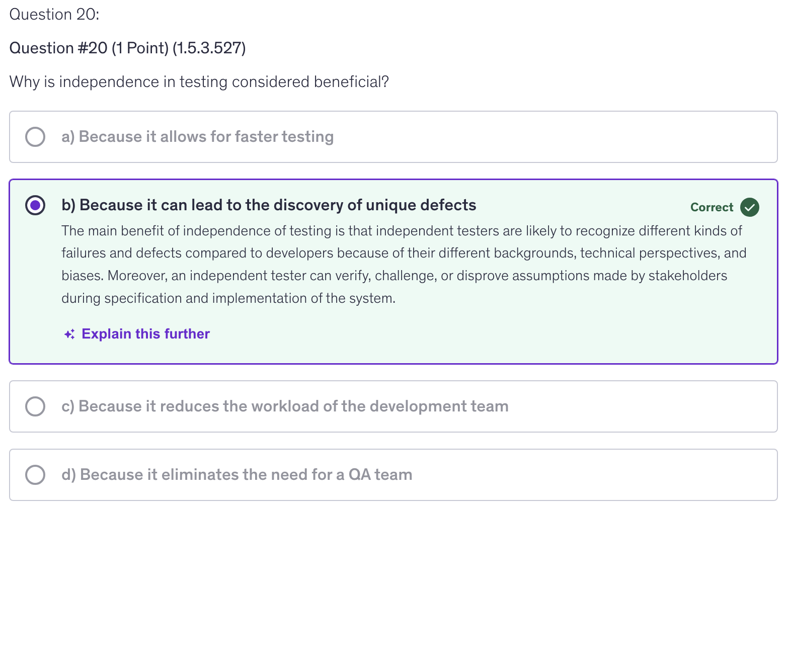Click answer text about discovery of unique defects
The height and width of the screenshot is (672, 788).
click(x=269, y=205)
